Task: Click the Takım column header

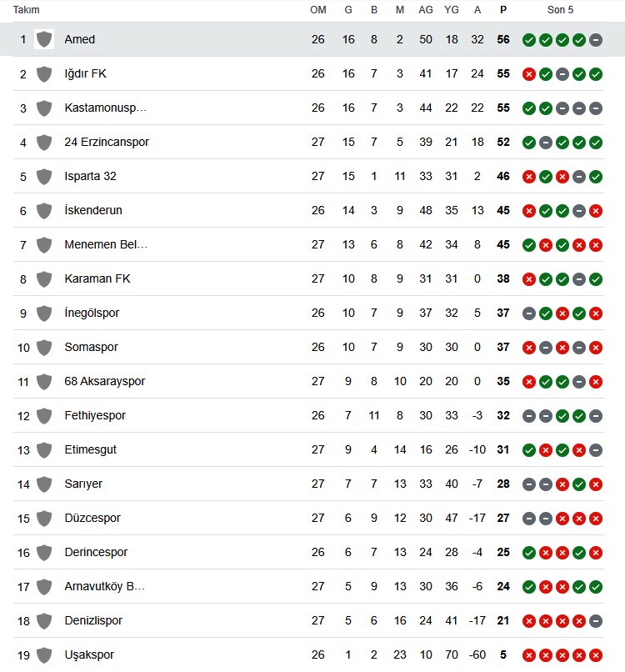Action: pyautogui.click(x=26, y=10)
